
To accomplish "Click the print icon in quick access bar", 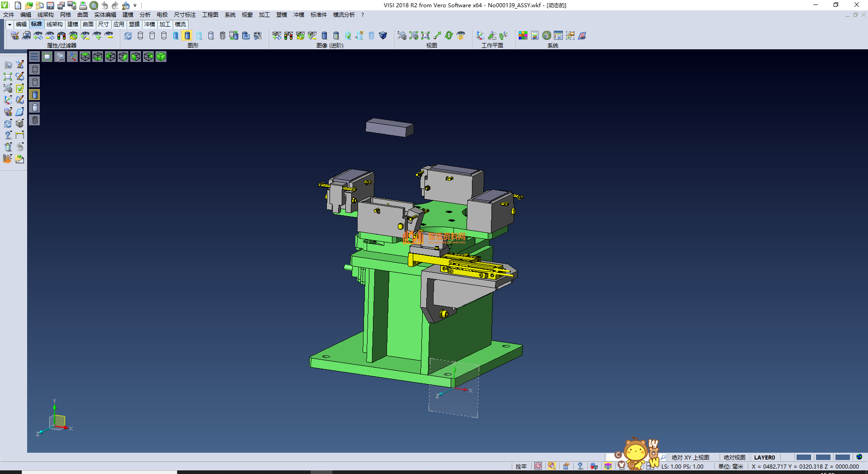I will [x=83, y=5].
